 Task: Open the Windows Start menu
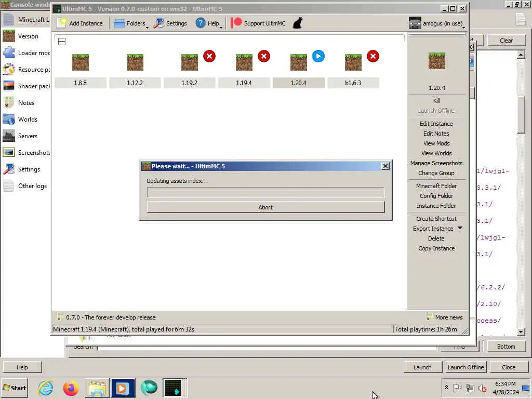pos(14,388)
